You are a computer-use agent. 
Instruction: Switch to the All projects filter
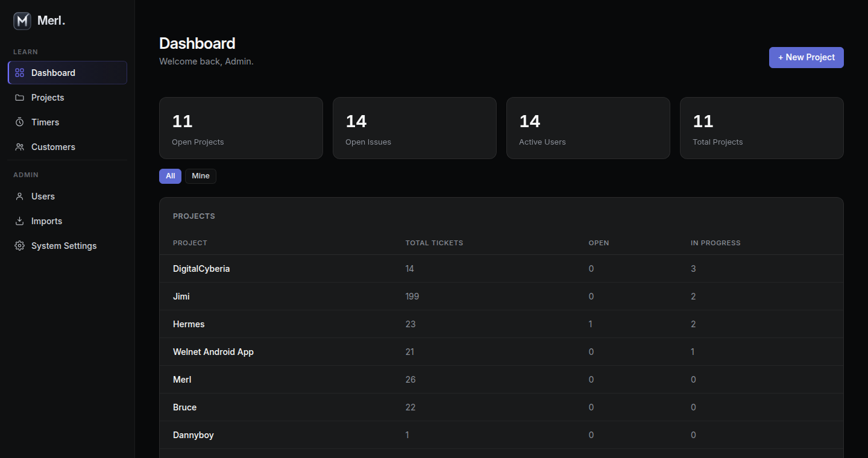(170, 176)
